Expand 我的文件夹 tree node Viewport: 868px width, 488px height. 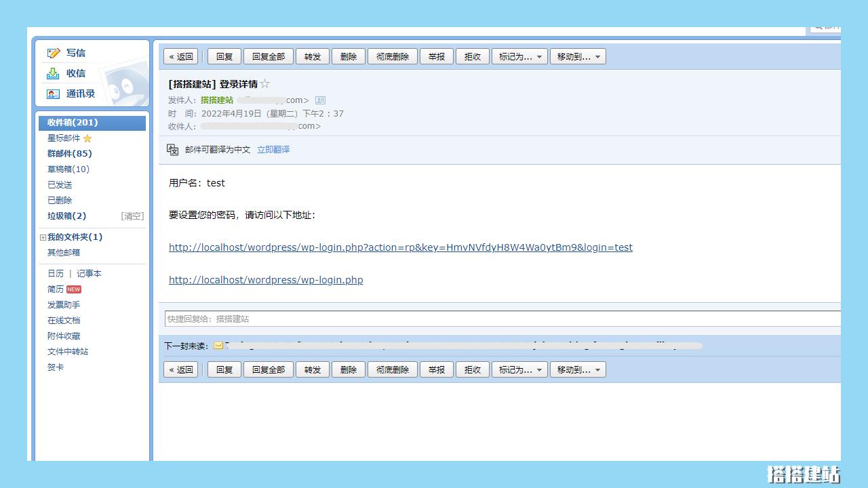(x=43, y=237)
